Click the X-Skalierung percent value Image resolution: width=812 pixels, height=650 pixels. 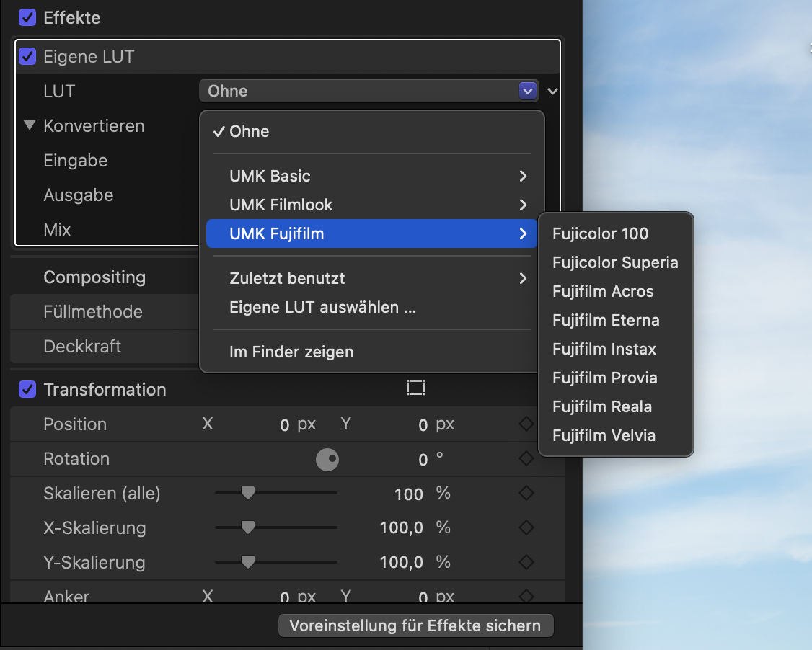402,528
